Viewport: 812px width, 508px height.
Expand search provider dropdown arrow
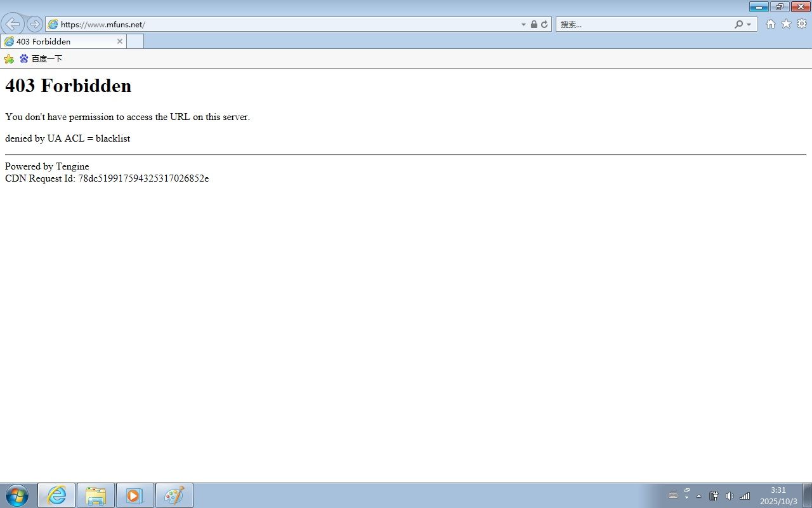[x=749, y=25]
